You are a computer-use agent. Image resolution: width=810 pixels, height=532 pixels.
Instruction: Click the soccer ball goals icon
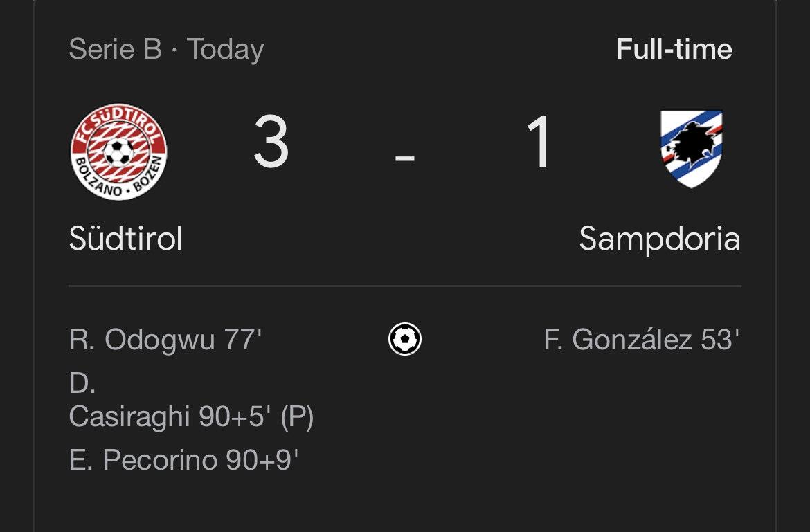tap(405, 340)
